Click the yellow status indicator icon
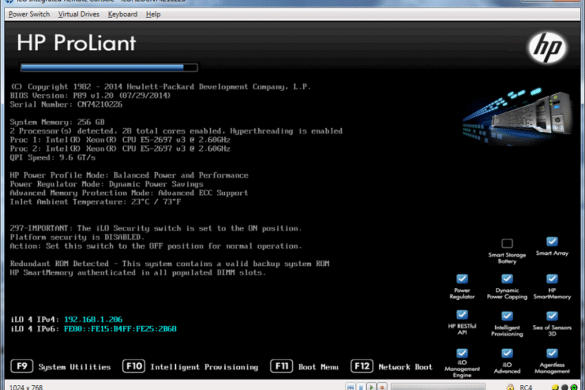 pyautogui.click(x=556, y=388)
